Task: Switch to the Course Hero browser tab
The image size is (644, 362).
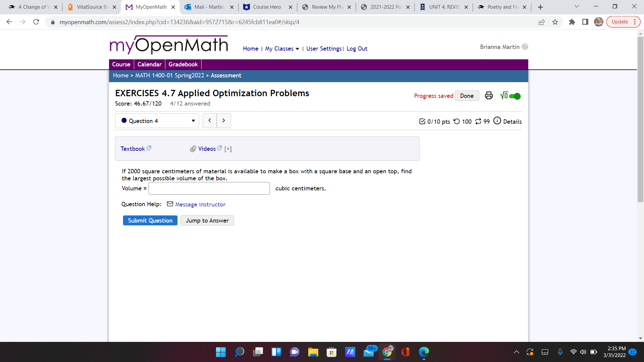Action: tap(267, 7)
